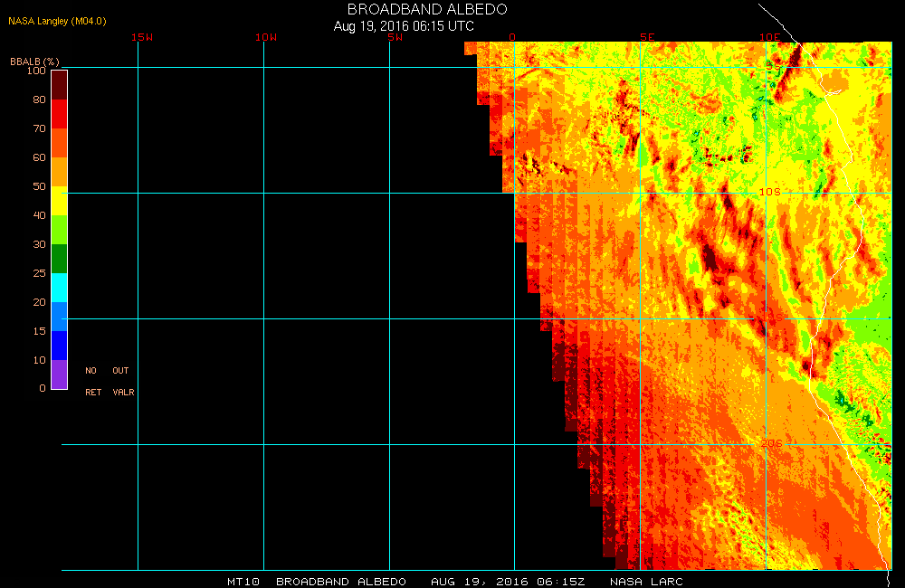This screenshot has width=905, height=588.
Task: Click the purple 0-10% colorbar swatch
Action: [59, 375]
